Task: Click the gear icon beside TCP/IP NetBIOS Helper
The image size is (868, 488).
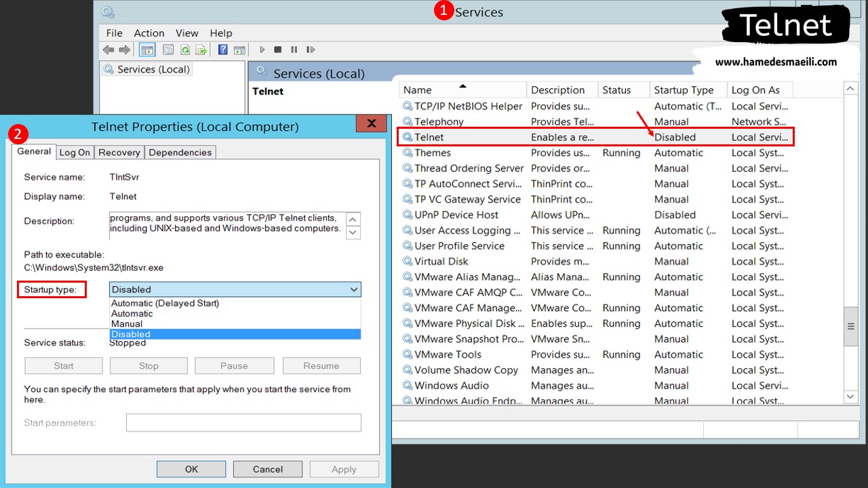Action: [407, 106]
